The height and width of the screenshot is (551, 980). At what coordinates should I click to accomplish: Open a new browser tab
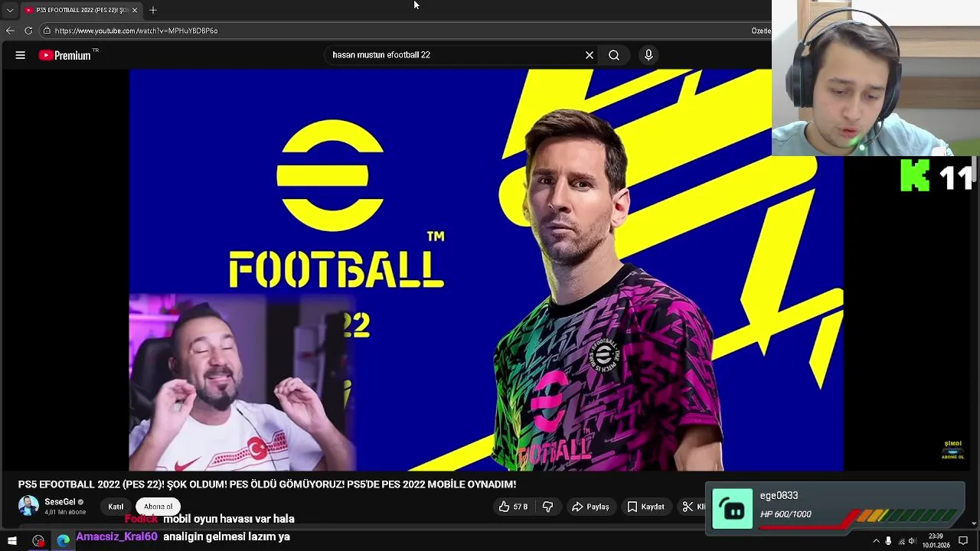[153, 10]
